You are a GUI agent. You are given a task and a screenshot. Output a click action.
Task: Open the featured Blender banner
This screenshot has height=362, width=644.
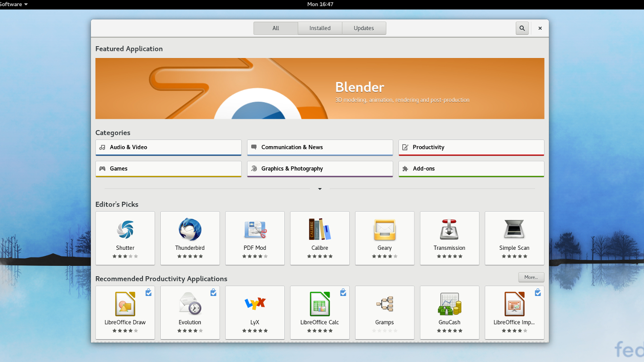pyautogui.click(x=320, y=89)
